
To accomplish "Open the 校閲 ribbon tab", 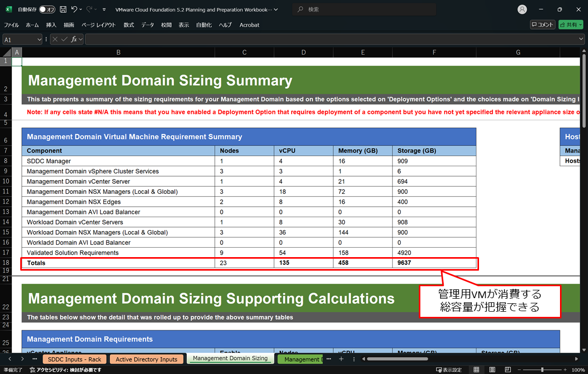I will (166, 25).
